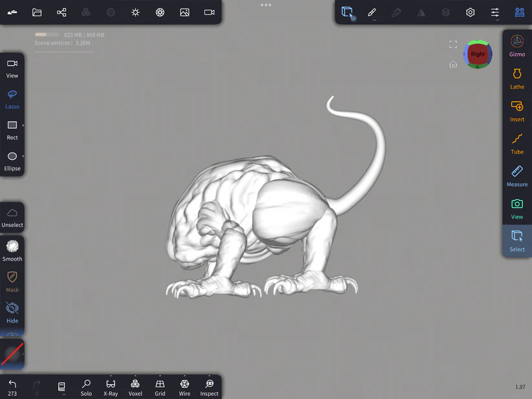Click the Undo button showing 273
This screenshot has width=532, height=399.
tap(12, 388)
